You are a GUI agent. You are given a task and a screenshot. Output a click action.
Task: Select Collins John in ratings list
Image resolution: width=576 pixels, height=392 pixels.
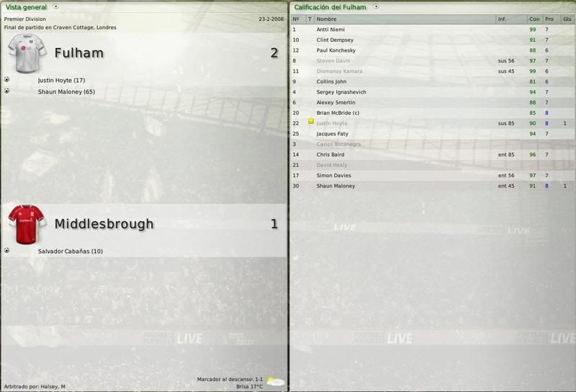pyautogui.click(x=331, y=82)
